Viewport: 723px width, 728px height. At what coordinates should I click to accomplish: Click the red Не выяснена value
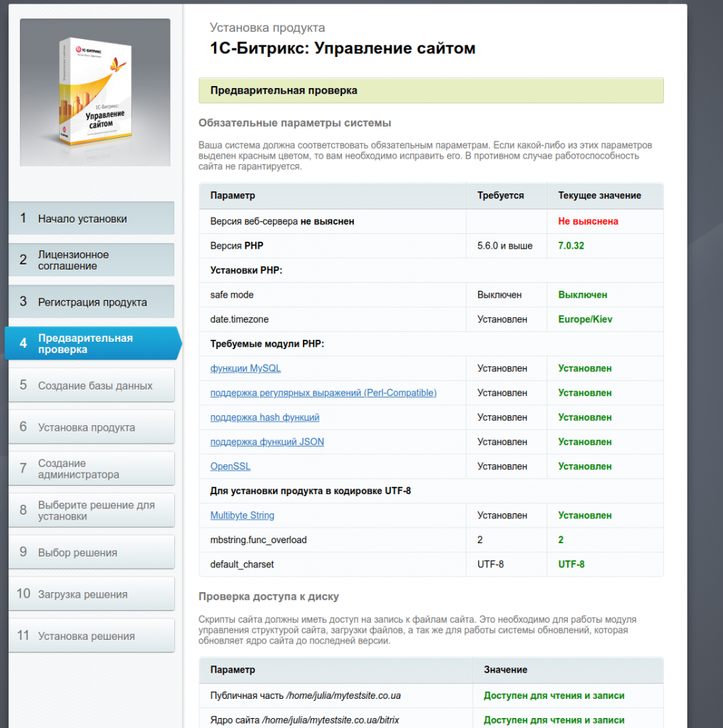click(588, 222)
